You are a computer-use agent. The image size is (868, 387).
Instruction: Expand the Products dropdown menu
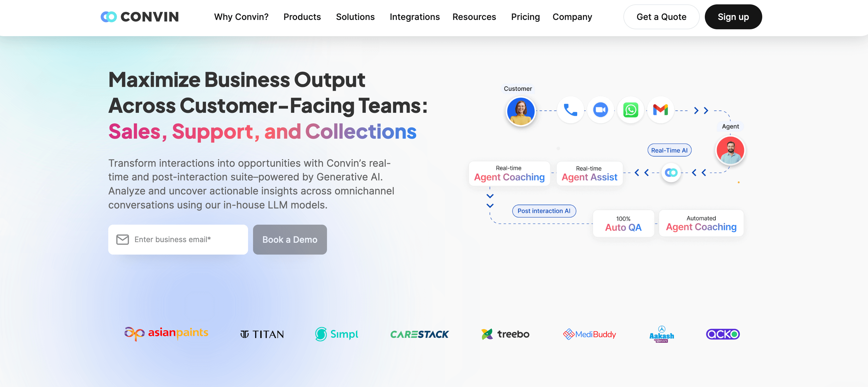302,17
